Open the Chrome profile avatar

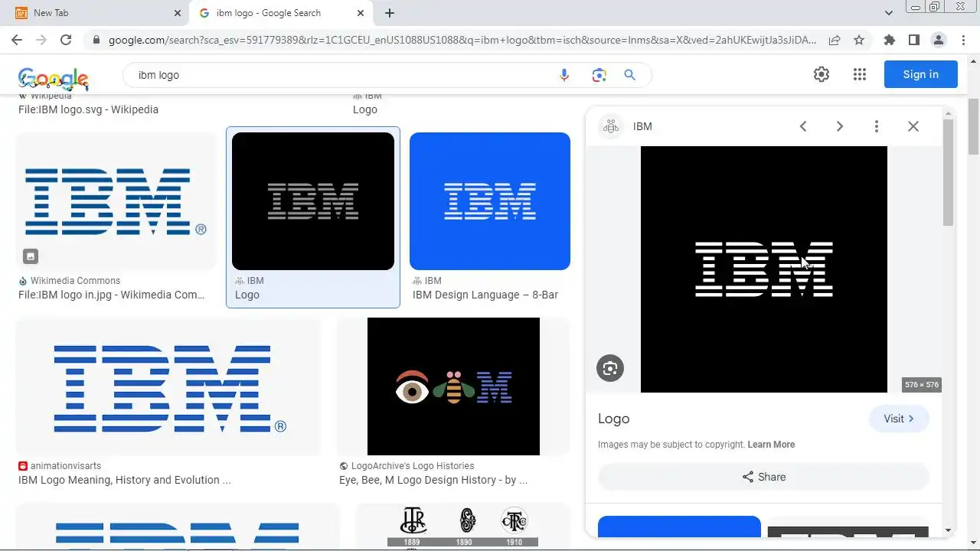(x=938, y=40)
